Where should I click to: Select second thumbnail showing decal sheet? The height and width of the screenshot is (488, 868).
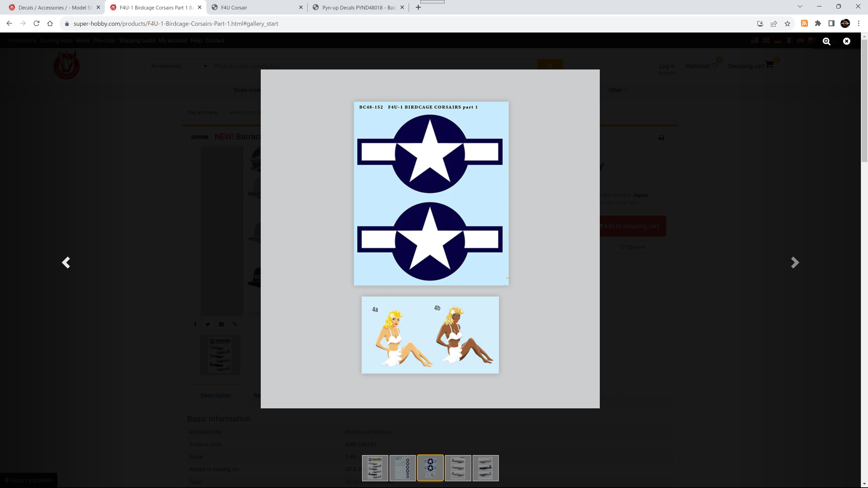coord(402,468)
